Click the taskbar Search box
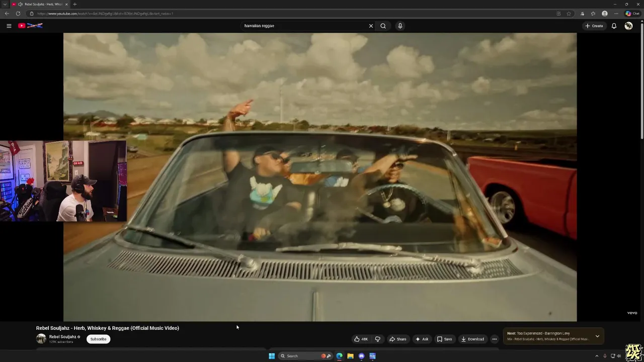This screenshot has width=644, height=362. [x=305, y=356]
